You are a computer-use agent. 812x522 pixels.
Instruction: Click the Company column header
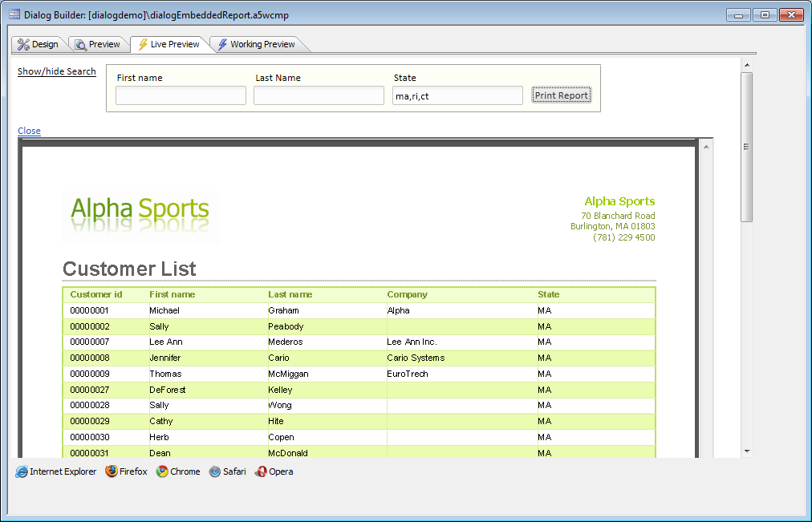407,294
